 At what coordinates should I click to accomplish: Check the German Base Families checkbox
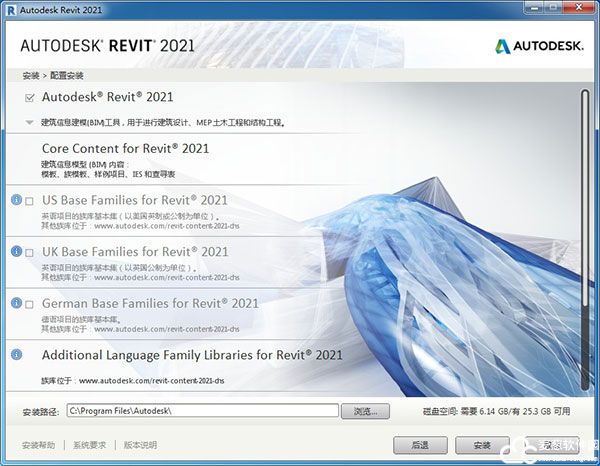click(x=30, y=304)
